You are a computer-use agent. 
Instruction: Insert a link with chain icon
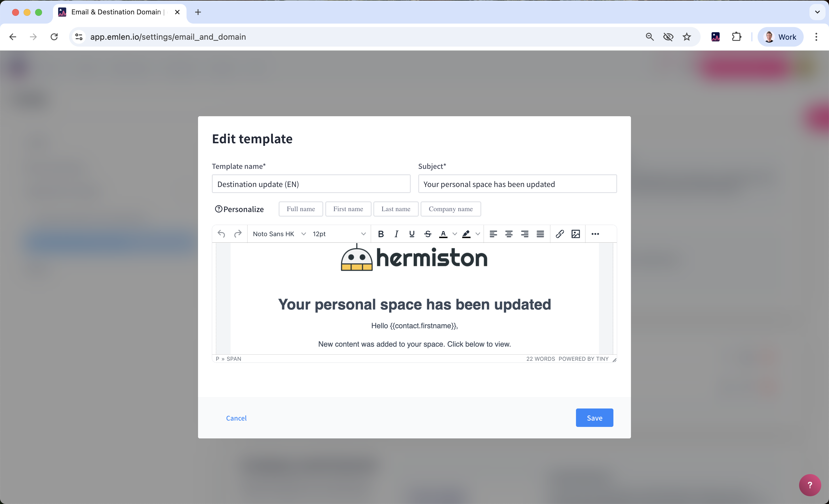(x=560, y=234)
